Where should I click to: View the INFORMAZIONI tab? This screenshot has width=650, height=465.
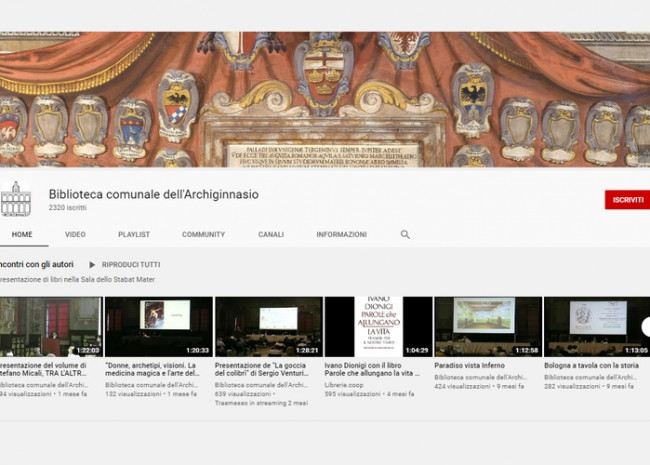(x=341, y=234)
